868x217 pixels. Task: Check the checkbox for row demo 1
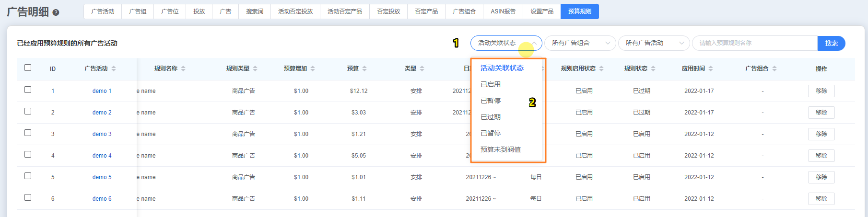click(28, 90)
